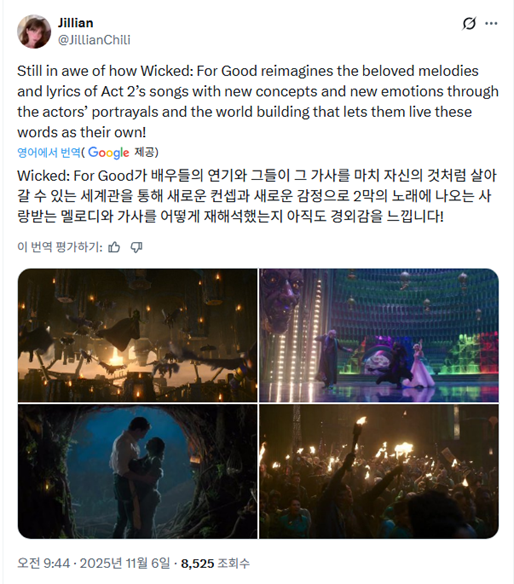Open the torch-bearing crowd image
Viewport: 514px width, 584px height.
point(379,471)
